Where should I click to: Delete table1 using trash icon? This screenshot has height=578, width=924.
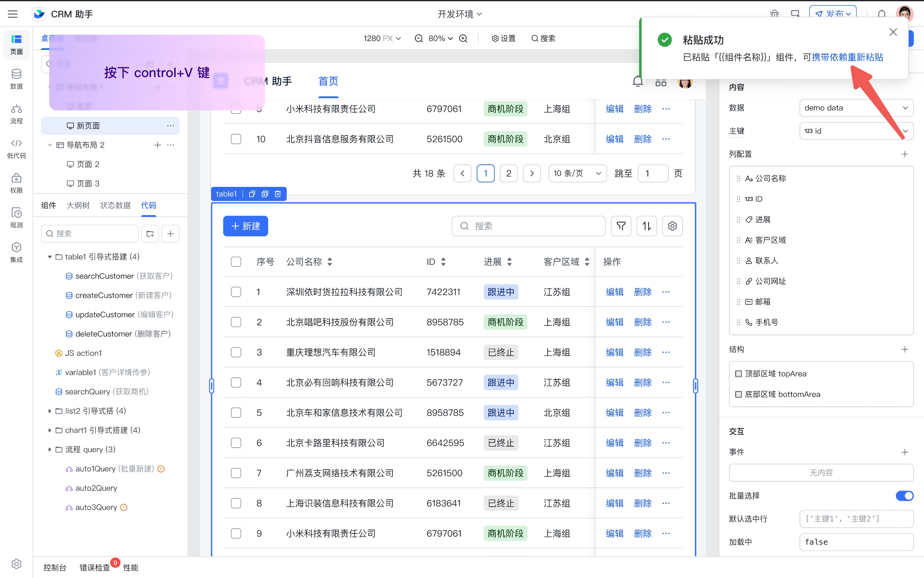[x=278, y=194]
